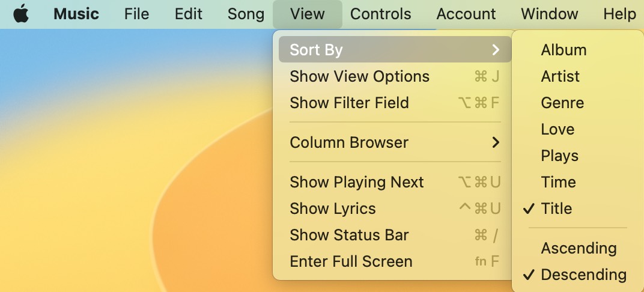Image resolution: width=644 pixels, height=292 pixels.
Task: Toggle Show Status Bar
Action: pyautogui.click(x=349, y=235)
